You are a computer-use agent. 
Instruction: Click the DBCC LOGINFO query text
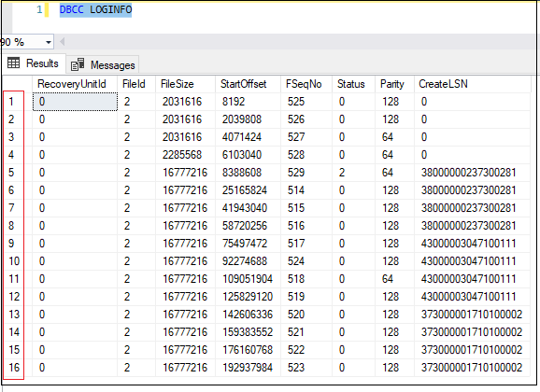tap(95, 9)
